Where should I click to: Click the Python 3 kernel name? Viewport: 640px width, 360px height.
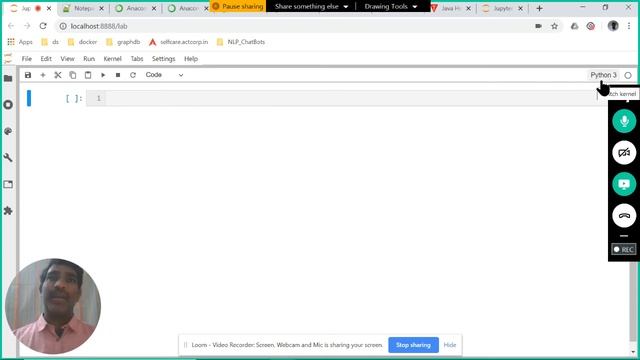point(603,75)
